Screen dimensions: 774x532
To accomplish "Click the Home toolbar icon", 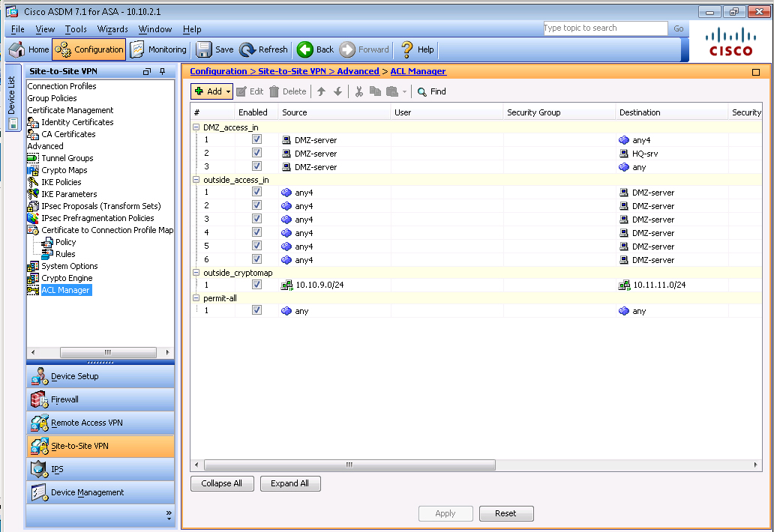I will [17, 49].
